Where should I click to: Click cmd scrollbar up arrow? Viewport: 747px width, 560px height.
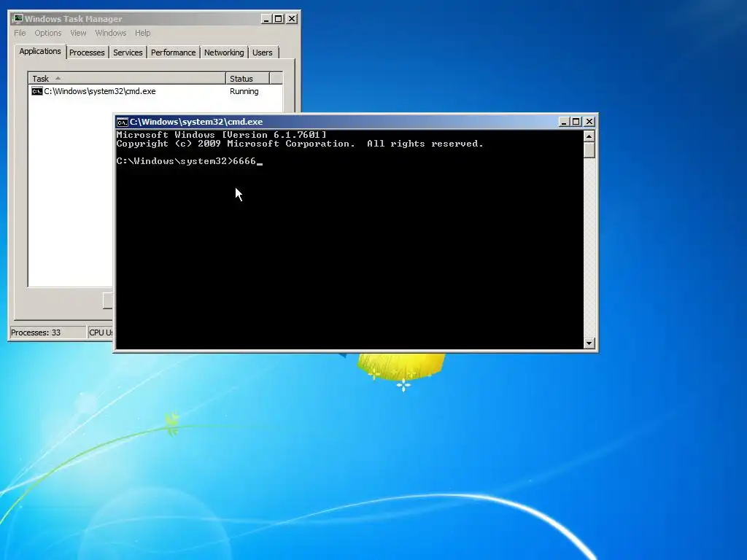(x=589, y=136)
